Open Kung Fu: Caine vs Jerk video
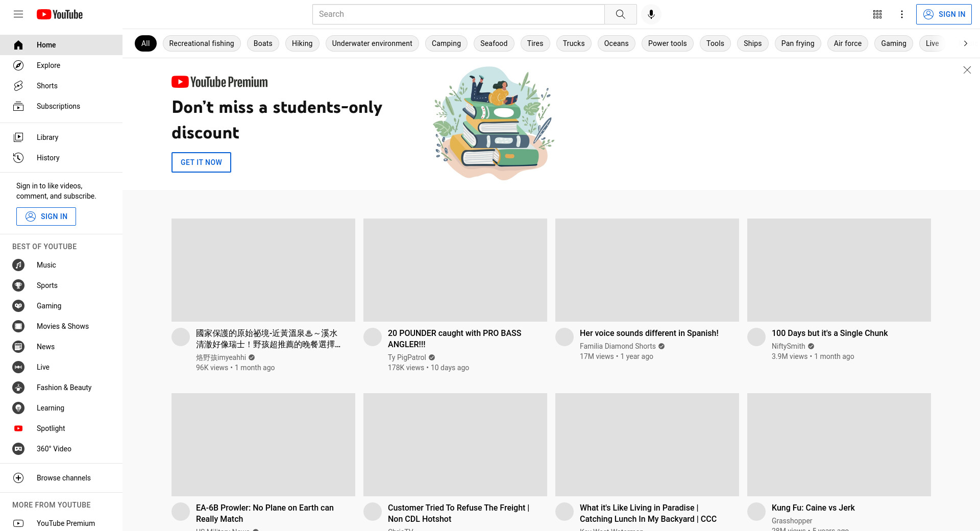 pos(813,508)
